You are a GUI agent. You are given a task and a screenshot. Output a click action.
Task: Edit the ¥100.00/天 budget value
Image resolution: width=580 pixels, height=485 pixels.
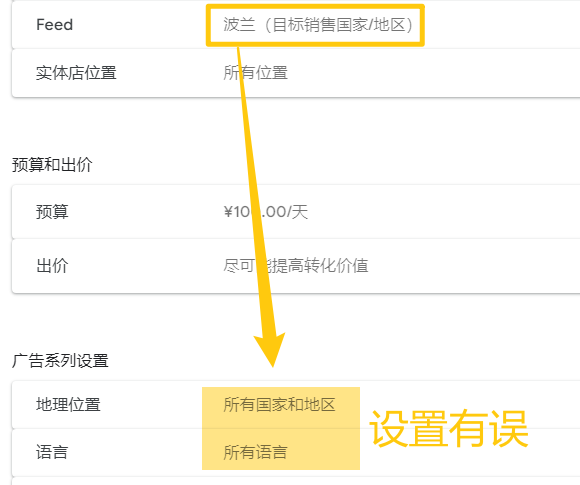(266, 212)
